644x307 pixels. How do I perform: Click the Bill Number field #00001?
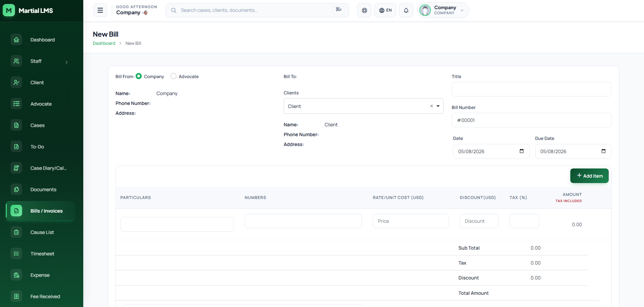[532, 120]
